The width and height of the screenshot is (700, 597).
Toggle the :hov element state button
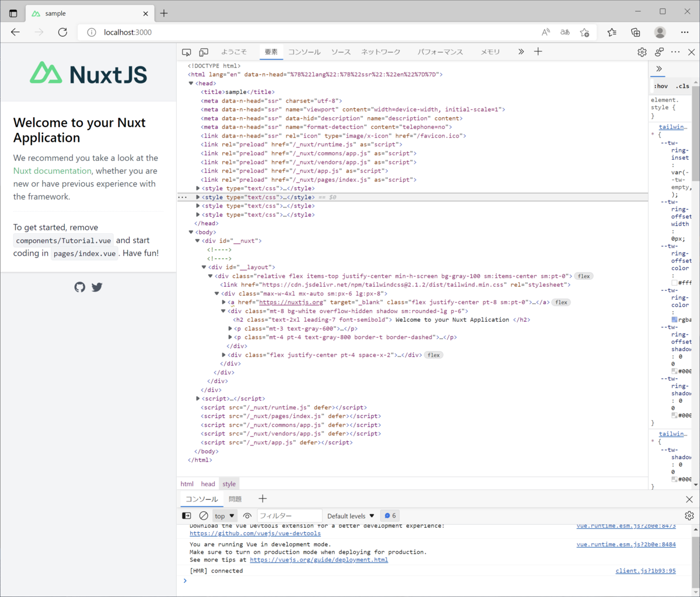[661, 86]
